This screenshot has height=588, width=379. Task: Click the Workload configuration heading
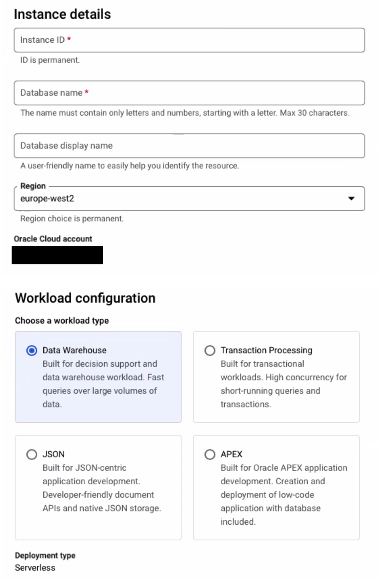click(85, 298)
